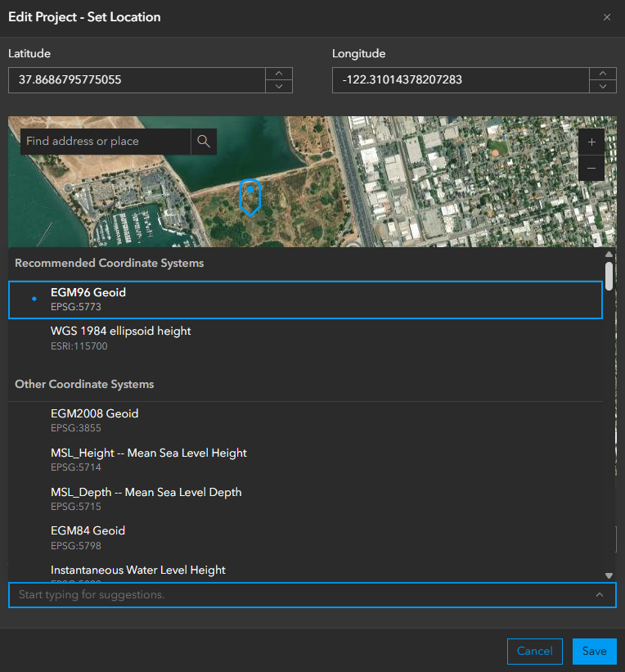Click the Find address or place field
Image resolution: width=625 pixels, height=672 pixels.
click(x=105, y=141)
